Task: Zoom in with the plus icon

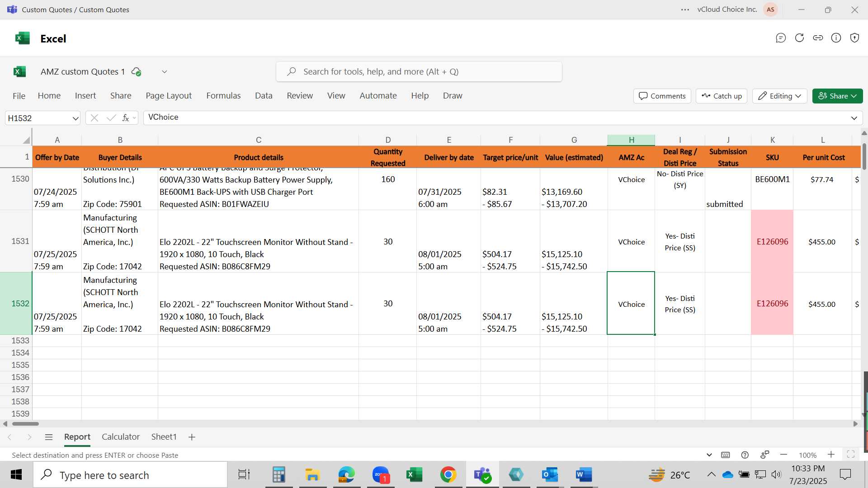Action: click(x=831, y=455)
